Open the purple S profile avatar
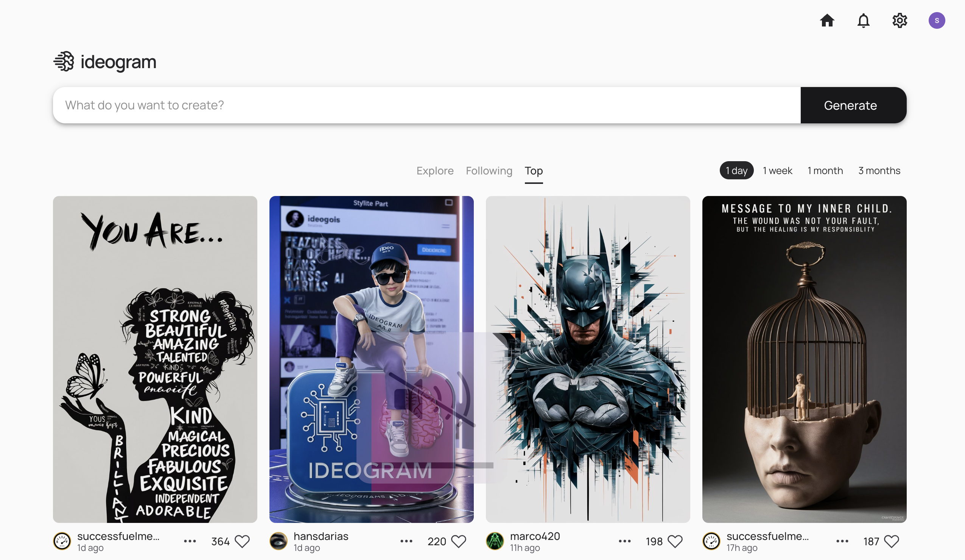The width and height of the screenshot is (965, 560). [937, 20]
